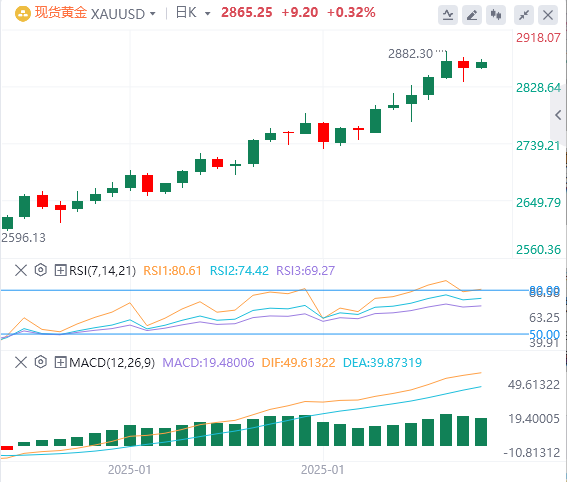Click the MACD(12,26,9) indicator label
Viewport: 567px width, 482px height.
pos(112,362)
